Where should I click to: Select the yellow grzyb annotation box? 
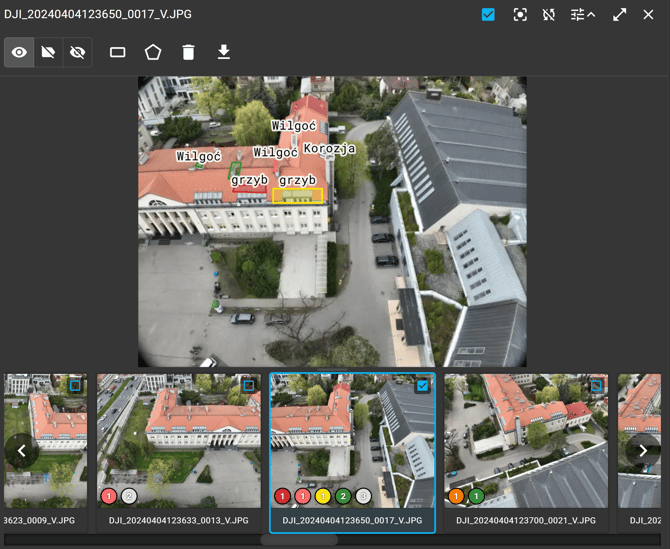click(x=297, y=196)
